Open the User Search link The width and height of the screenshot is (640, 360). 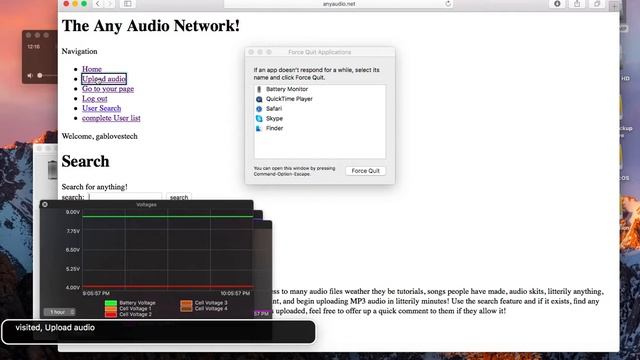coord(102,108)
